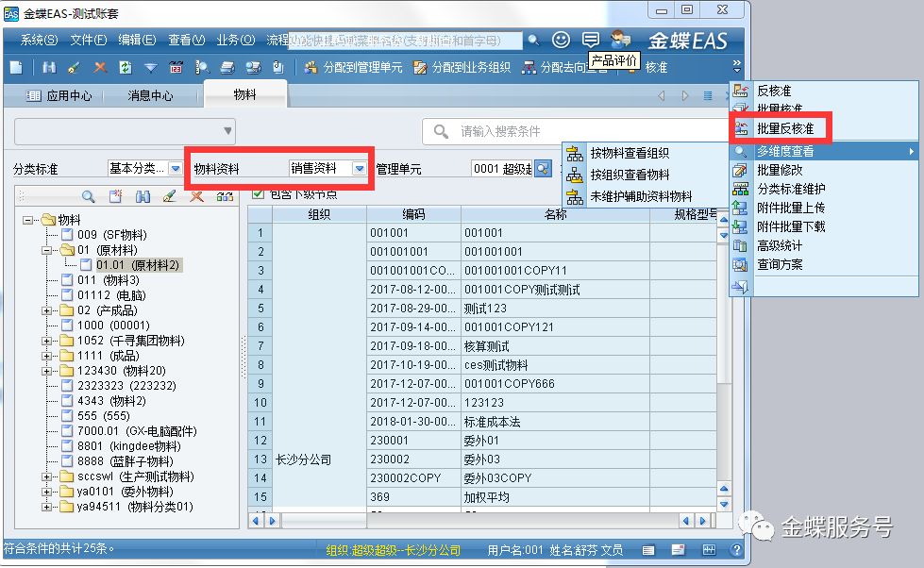
Task: Click the group structure icon in the tree toolbar
Action: tap(225, 196)
